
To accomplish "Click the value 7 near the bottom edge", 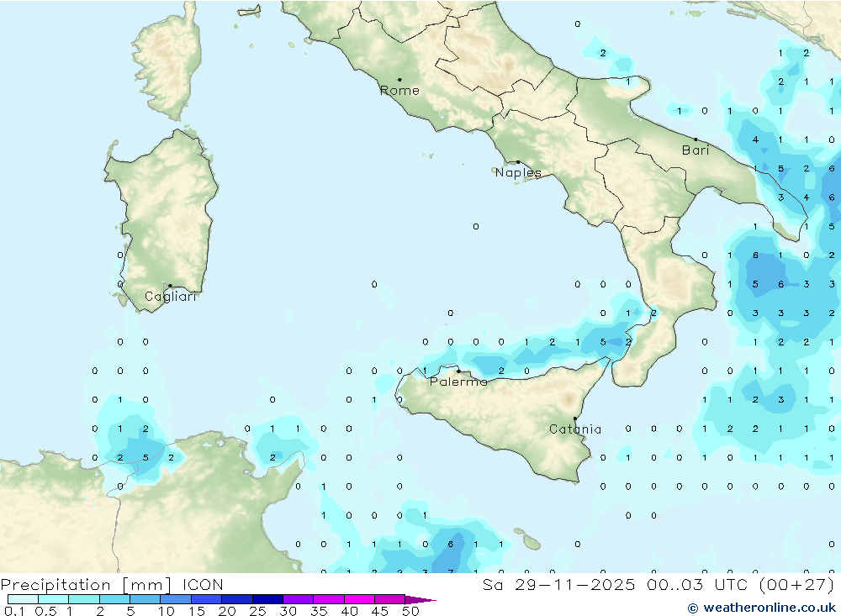I will click(451, 571).
